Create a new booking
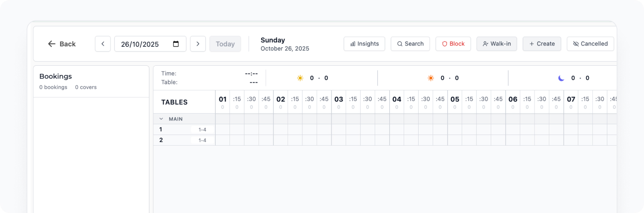The image size is (644, 213). (542, 44)
